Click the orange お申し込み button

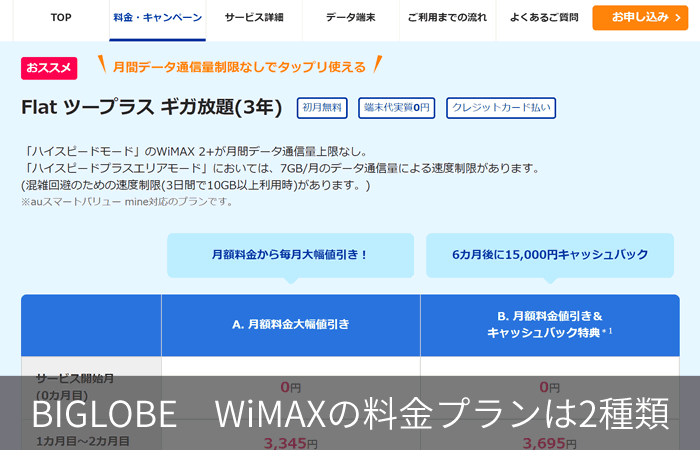pos(640,18)
